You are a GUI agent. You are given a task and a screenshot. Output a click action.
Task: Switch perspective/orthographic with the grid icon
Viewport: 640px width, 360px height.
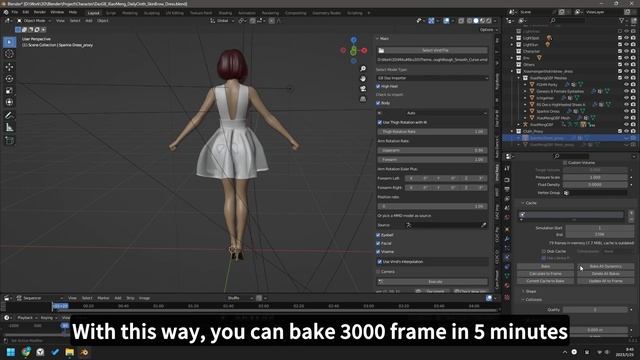(363, 99)
